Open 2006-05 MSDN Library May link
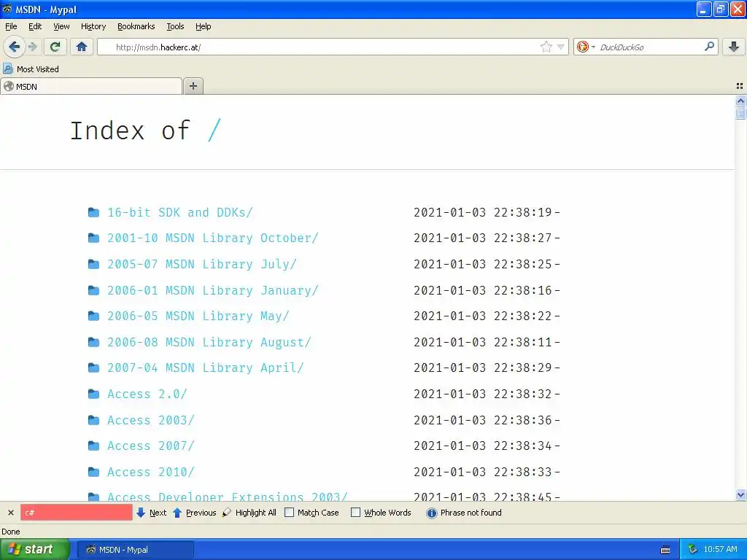 (x=198, y=316)
